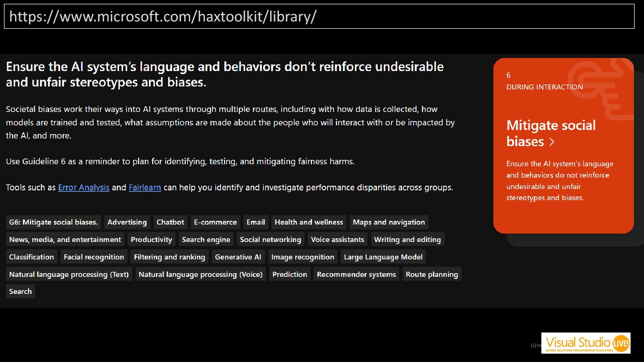Click the URL address field
This screenshot has width=644, height=362.
(319, 16)
